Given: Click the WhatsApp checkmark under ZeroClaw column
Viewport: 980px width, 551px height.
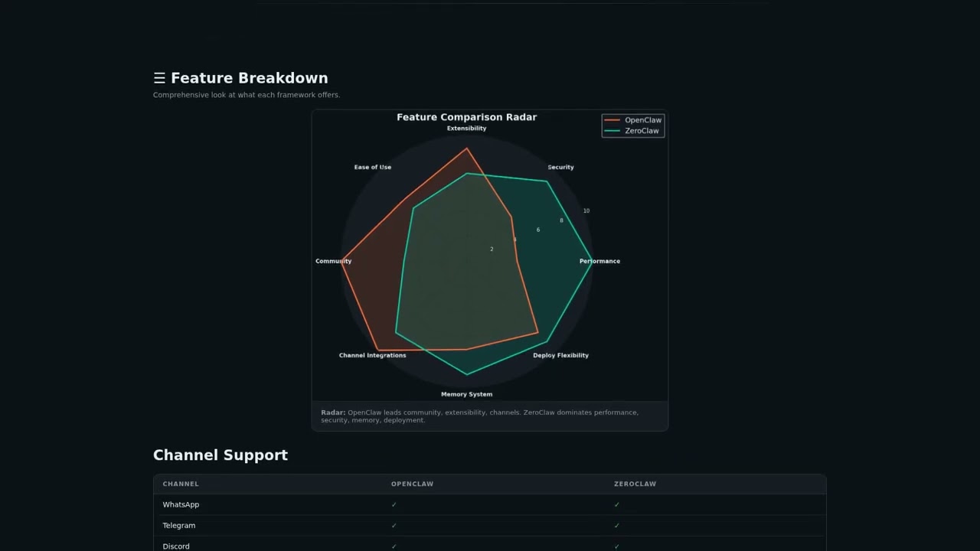Looking at the screenshot, I should (617, 505).
